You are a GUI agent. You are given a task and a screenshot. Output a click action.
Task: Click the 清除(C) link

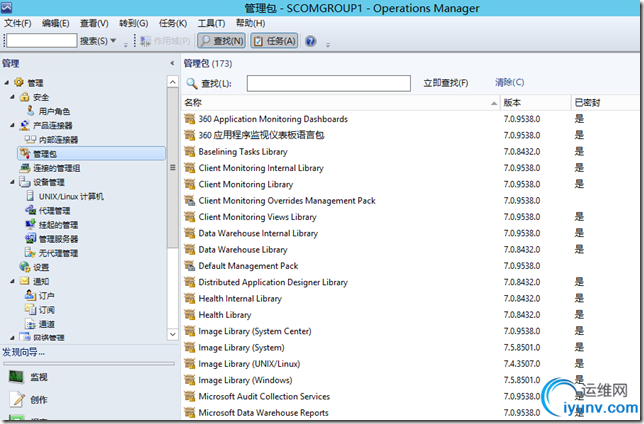click(x=509, y=82)
